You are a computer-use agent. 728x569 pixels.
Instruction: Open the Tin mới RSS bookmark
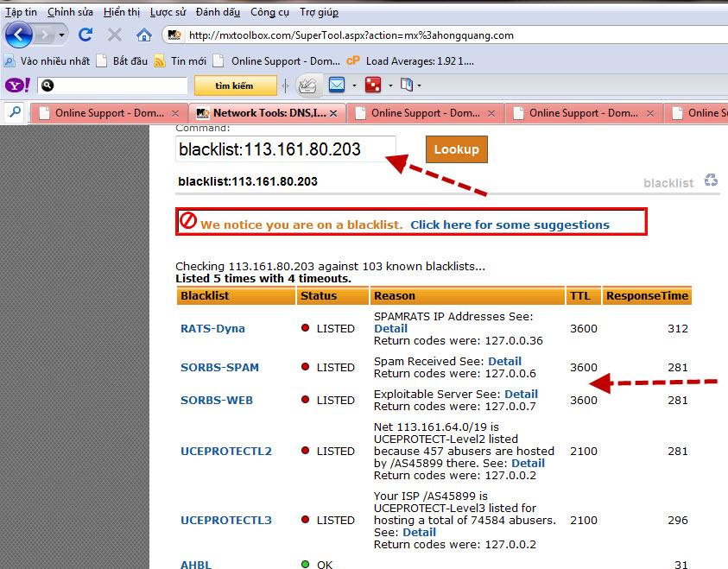[x=180, y=60]
